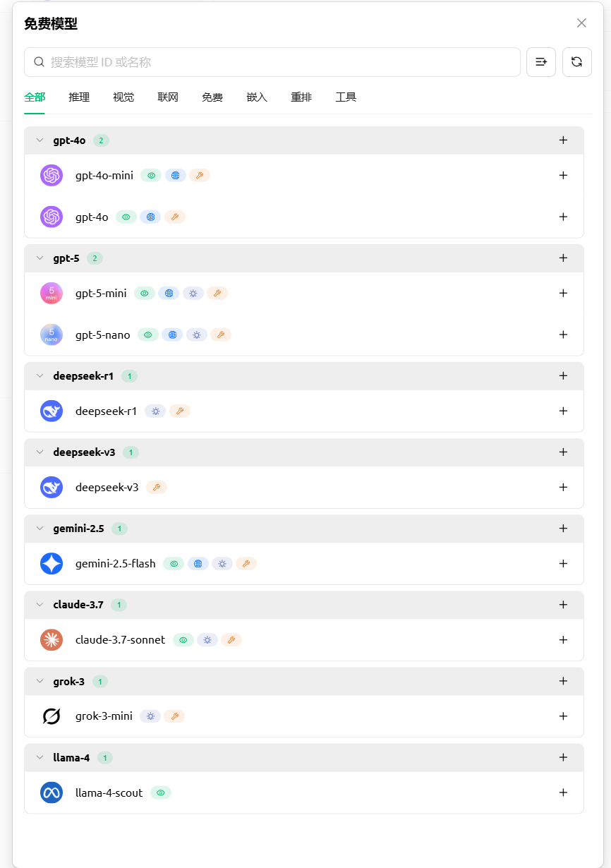Add the gpt-4o-mini model

(x=563, y=175)
